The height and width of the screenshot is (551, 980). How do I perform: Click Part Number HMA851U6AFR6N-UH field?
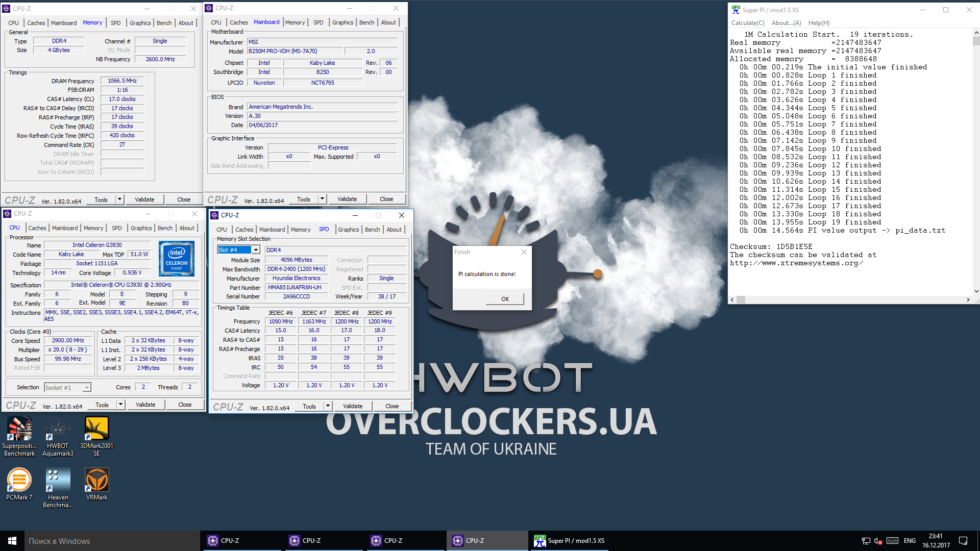[x=296, y=287]
